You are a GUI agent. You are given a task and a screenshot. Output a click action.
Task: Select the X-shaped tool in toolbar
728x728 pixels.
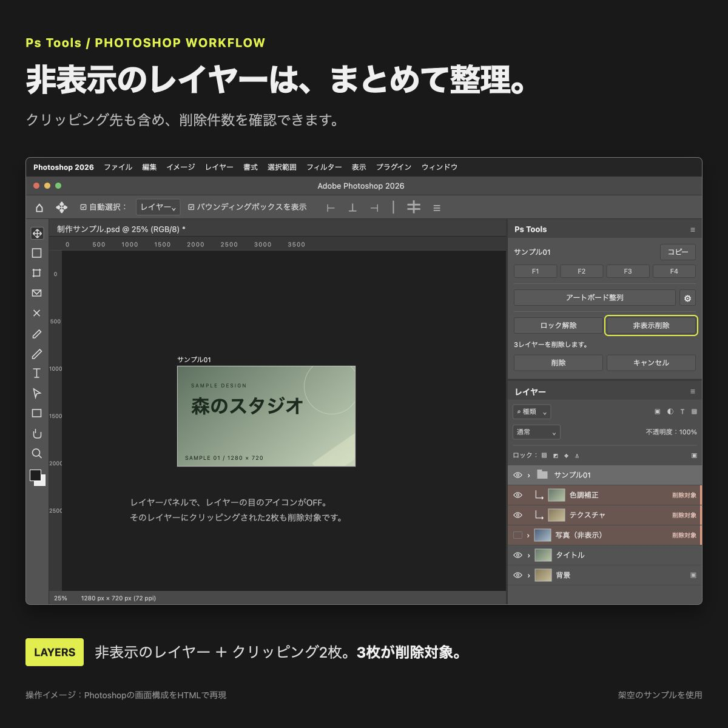point(37,313)
